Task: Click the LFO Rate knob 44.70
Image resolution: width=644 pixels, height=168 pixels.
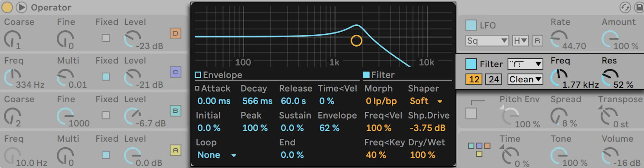Action: click(559, 39)
